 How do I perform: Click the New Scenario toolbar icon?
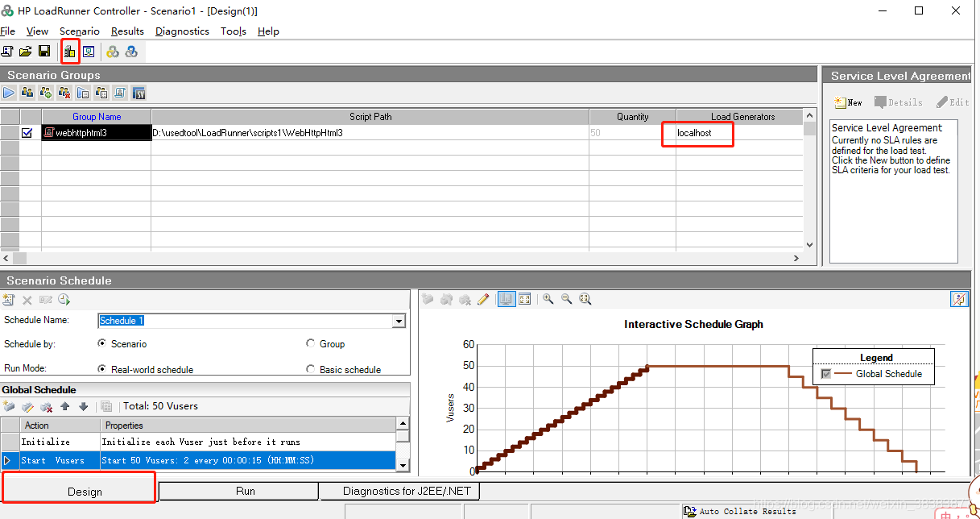point(7,52)
